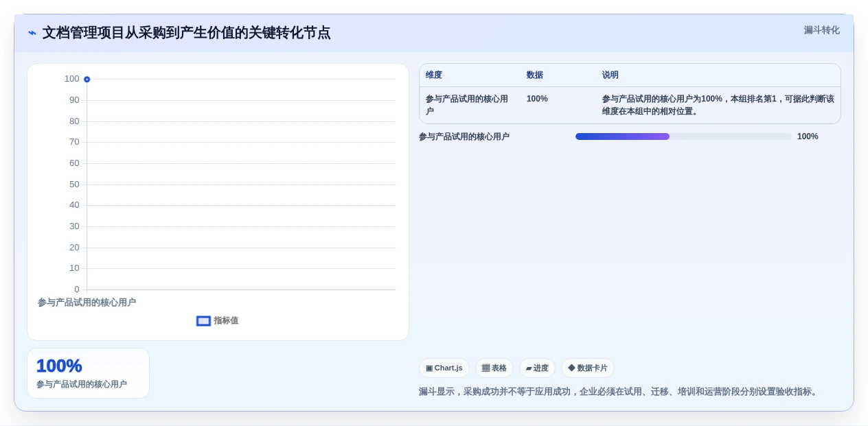
Task: Click the progress bar for 参与产品试用的核心用户
Action: (683, 137)
